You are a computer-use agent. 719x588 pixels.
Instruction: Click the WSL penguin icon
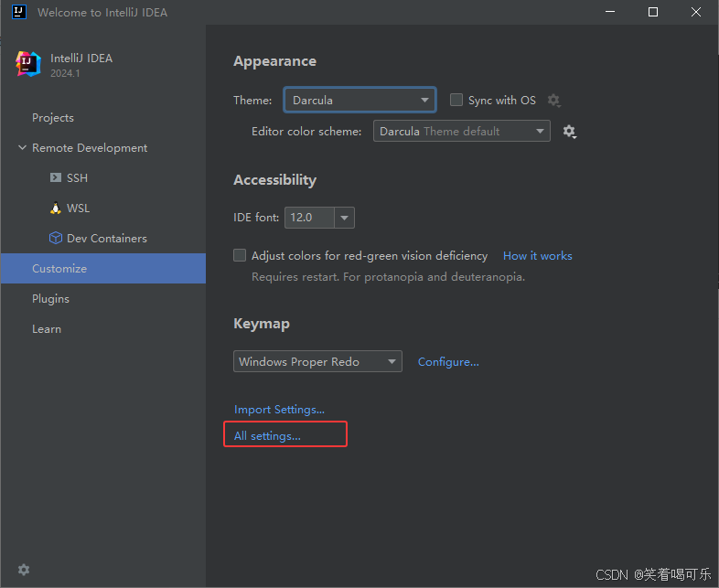(56, 208)
